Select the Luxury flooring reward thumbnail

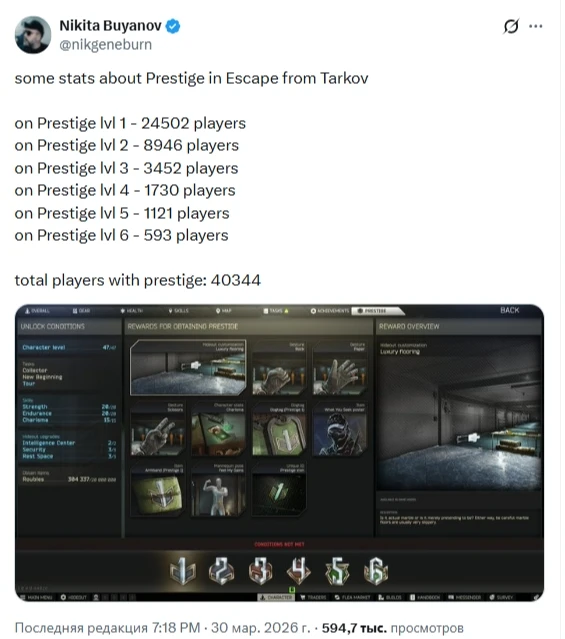pyautogui.click(x=188, y=368)
